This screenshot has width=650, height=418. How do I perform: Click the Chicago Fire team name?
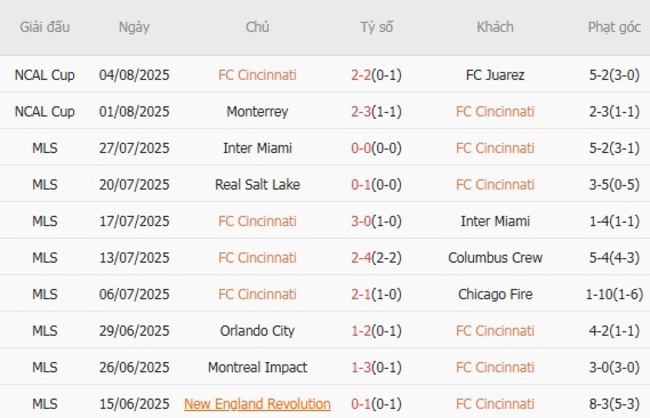(495, 294)
